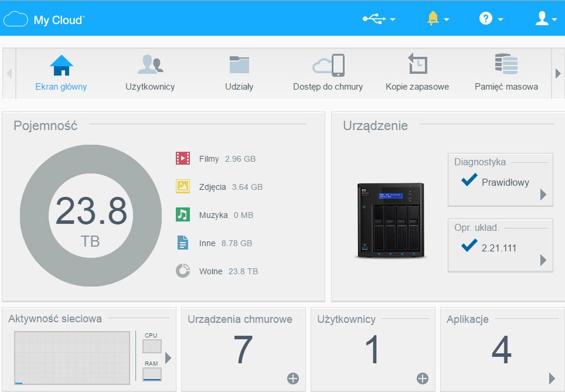The image size is (565, 392).
Task: Open the Udziały folder icon
Action: click(239, 64)
